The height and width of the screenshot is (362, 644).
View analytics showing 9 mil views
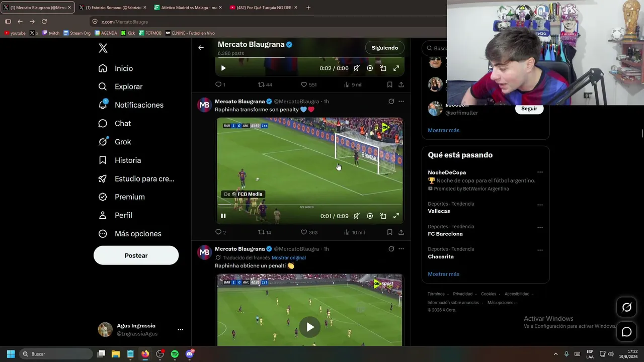click(353, 84)
